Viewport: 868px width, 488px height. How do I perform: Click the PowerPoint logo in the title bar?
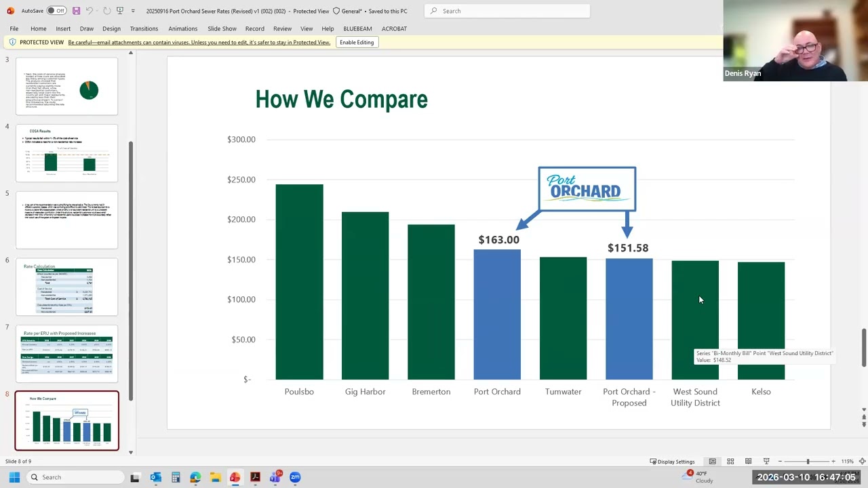[10, 11]
